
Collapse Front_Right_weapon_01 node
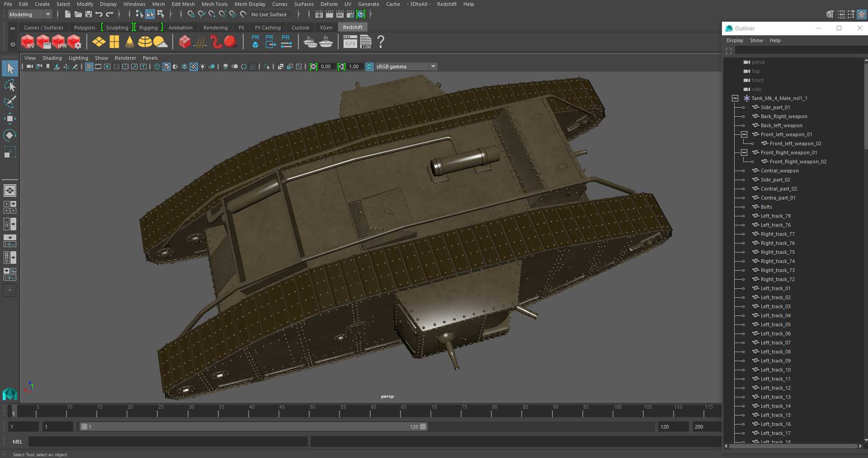[x=744, y=153]
